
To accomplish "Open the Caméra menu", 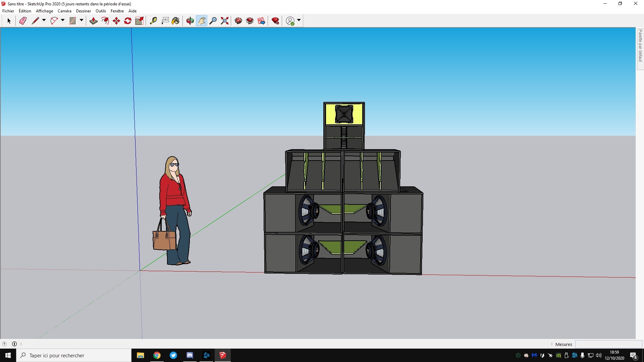I will tap(64, 11).
